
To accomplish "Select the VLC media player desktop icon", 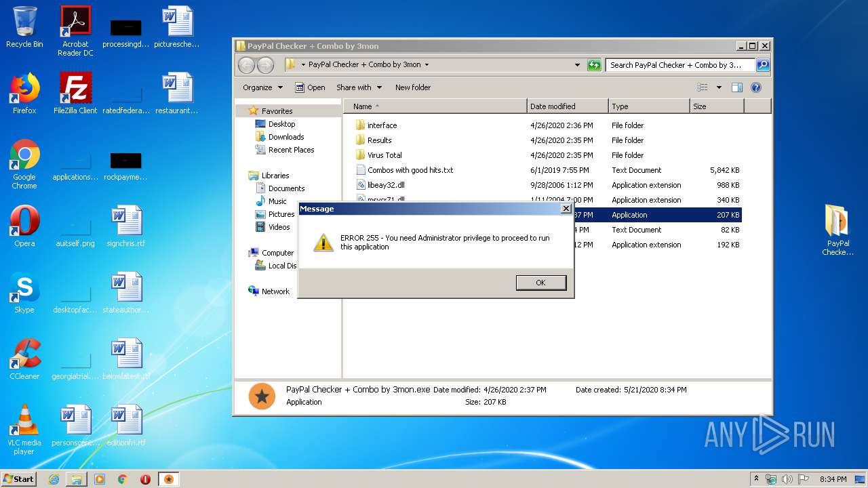I will point(24,430).
